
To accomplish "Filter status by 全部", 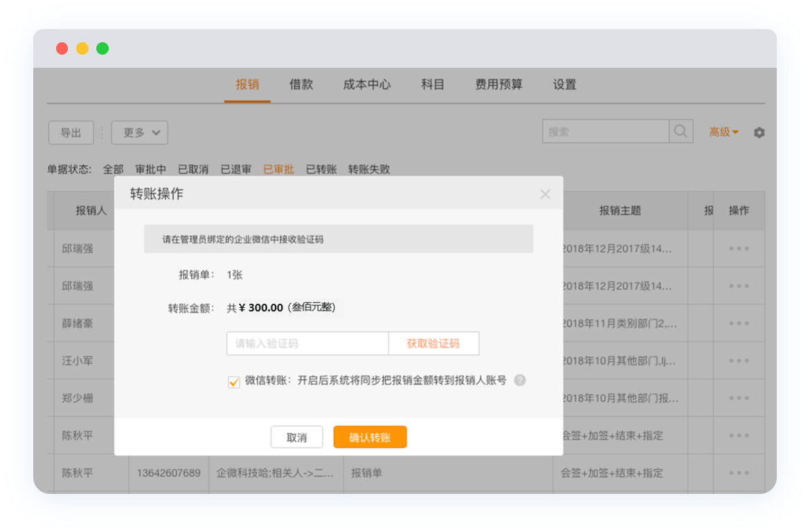I will 113,169.
